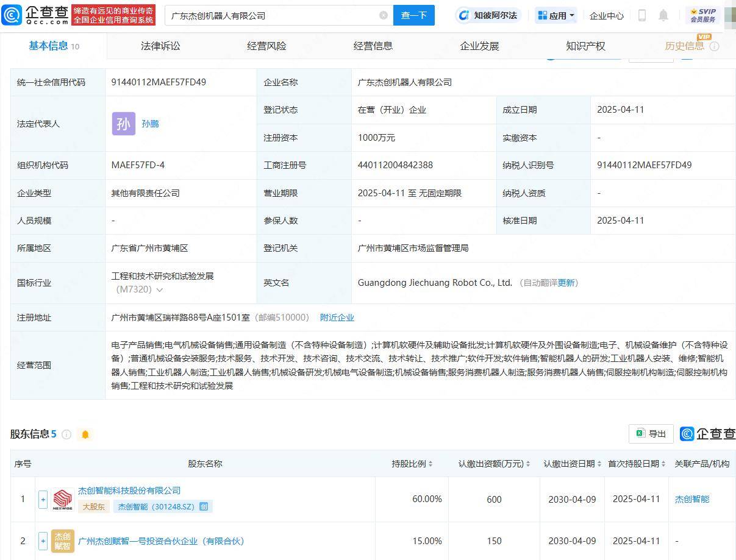Viewport: 736px width, 560px height.
Task: Select 工商注册号 440112004842388
Action: click(395, 165)
